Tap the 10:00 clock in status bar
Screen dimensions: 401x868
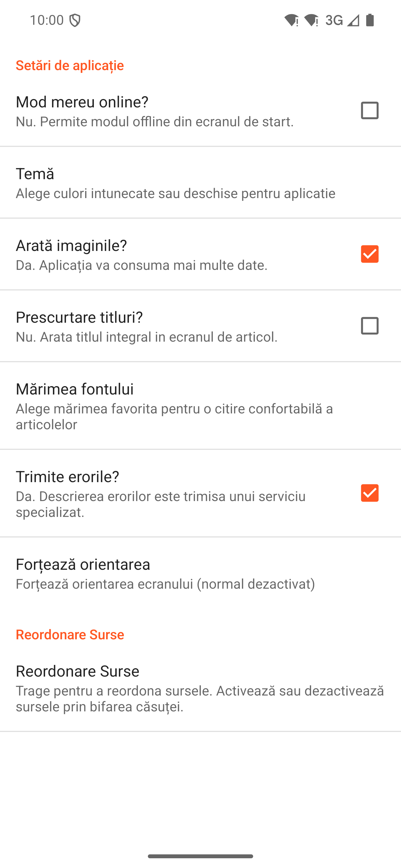coord(47,20)
